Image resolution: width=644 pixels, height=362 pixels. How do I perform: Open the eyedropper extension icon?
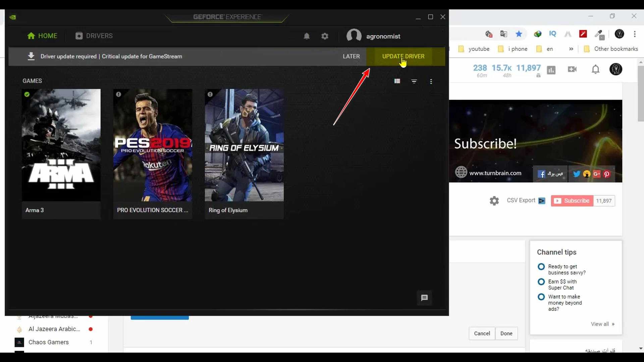point(599,35)
